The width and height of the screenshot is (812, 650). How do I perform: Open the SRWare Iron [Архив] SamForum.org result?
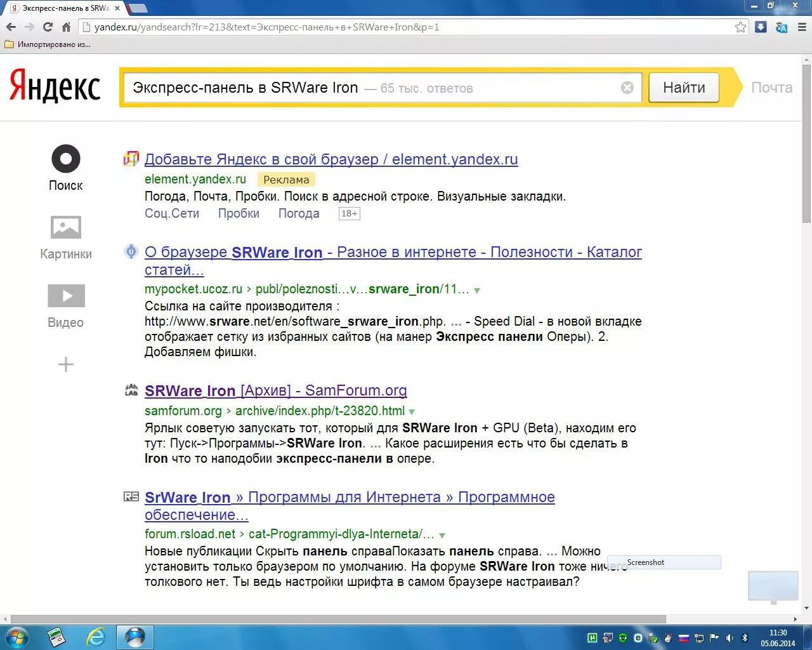(x=276, y=390)
